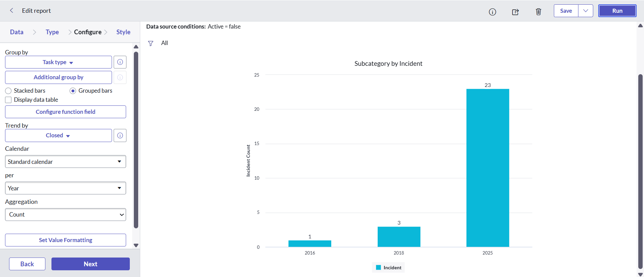Click the back arrow next to Edit report
Screen dimensions: 644x277
tap(11, 10)
